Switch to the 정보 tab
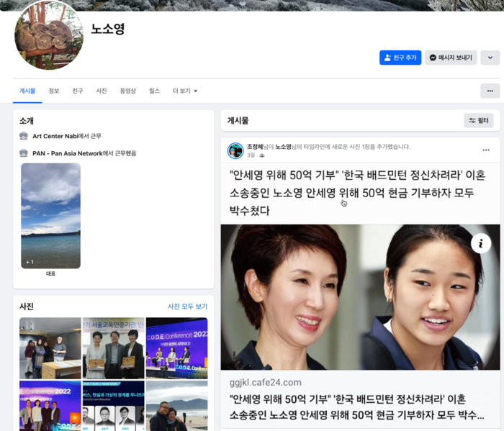Screen dimensions: 504x431 [54, 91]
